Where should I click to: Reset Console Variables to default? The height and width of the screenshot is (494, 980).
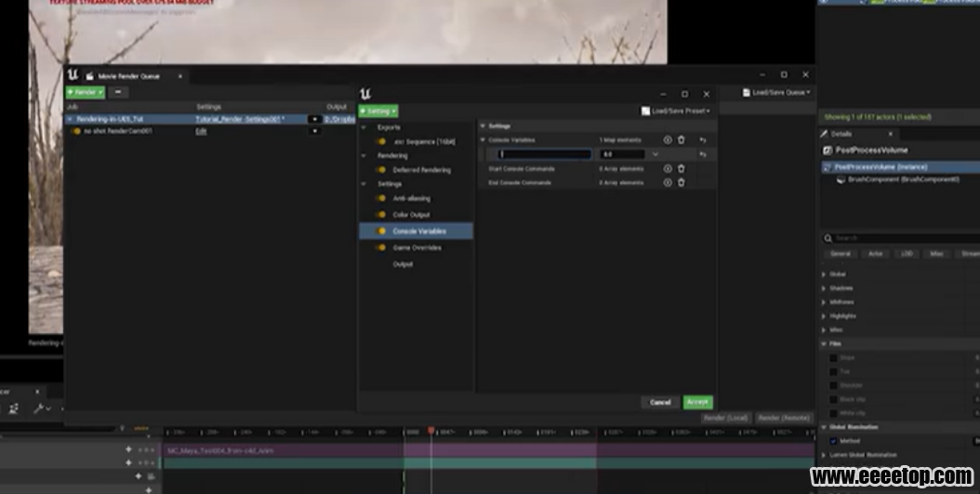[x=703, y=140]
